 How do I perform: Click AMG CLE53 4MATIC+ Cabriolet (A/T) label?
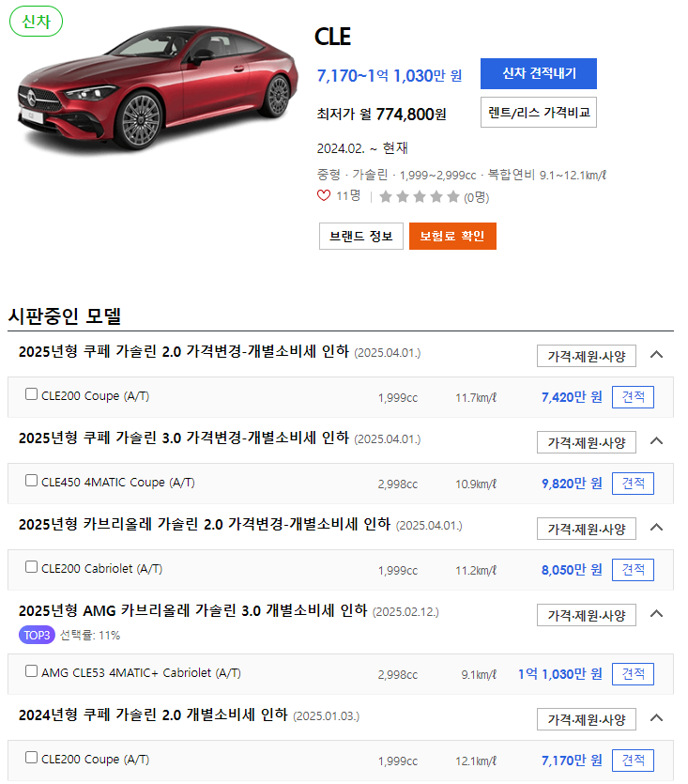[x=141, y=673]
